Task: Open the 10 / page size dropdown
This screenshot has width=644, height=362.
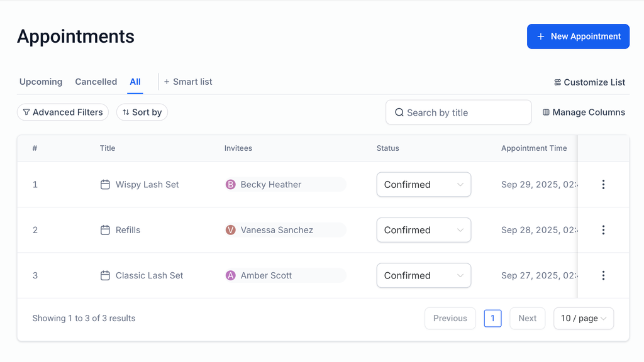Action: tap(584, 319)
